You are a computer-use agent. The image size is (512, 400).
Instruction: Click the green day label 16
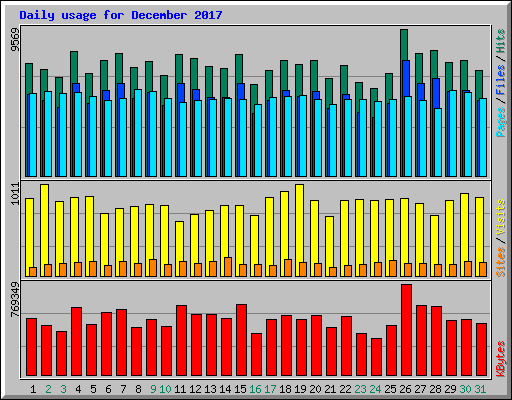(255, 389)
